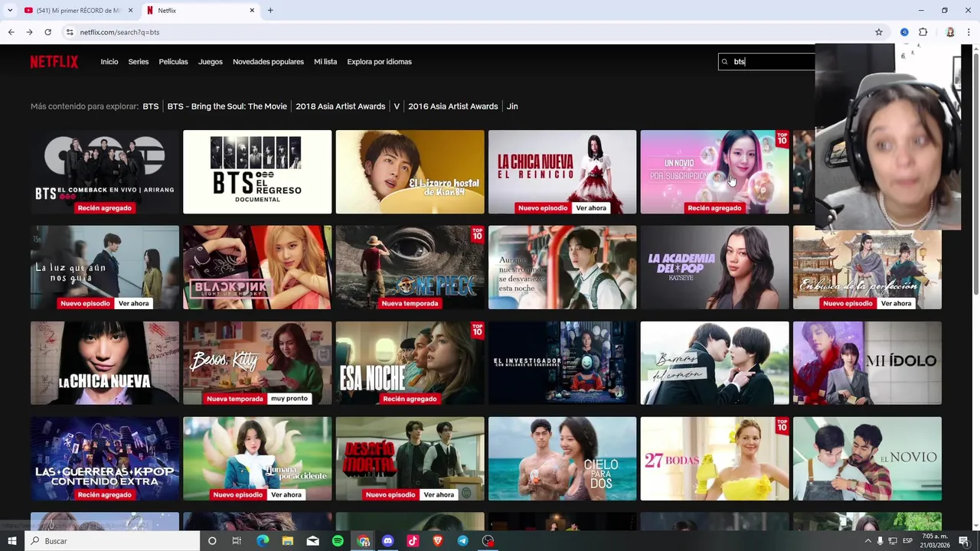Open Series in the Netflix menu

tap(139, 62)
